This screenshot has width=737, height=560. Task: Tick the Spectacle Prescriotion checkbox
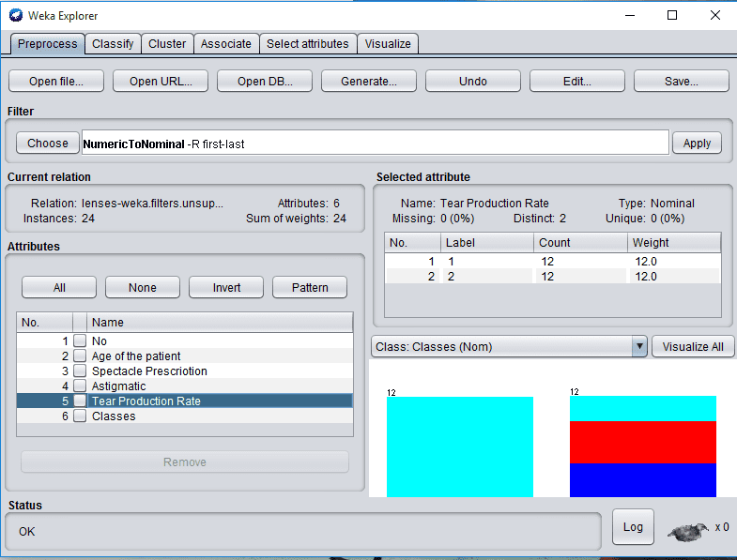click(x=80, y=371)
